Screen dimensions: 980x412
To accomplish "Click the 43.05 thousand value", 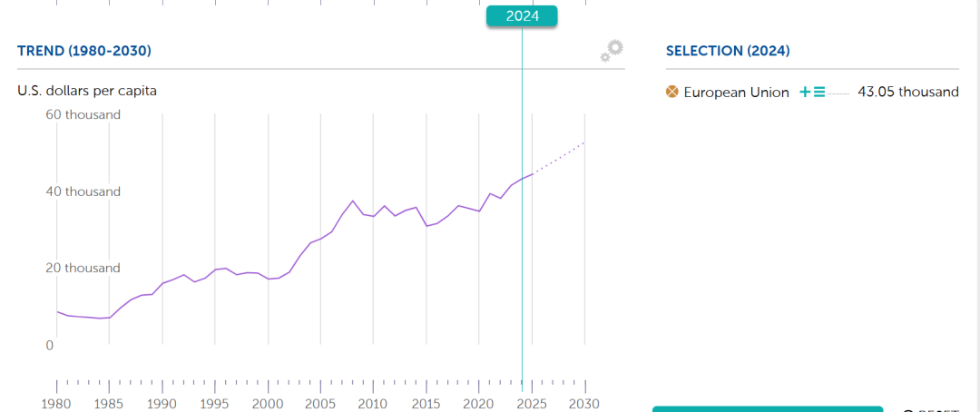I will [907, 92].
